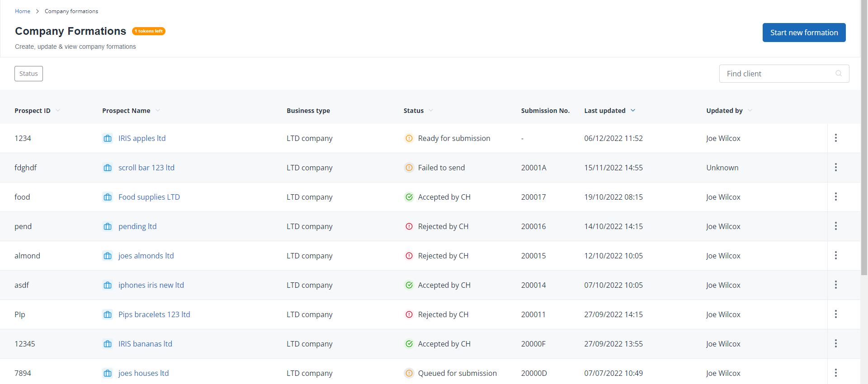Click the Accepted by CH check icon for iphones iris new ltd
Viewport: 868px width, 384px height.
[409, 285]
